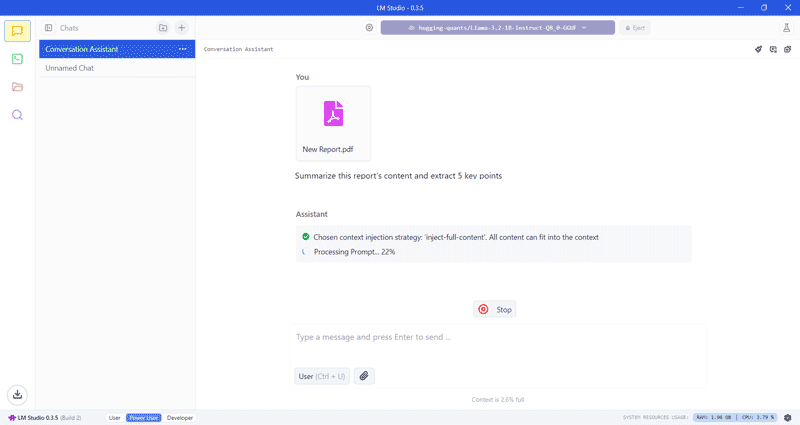The width and height of the screenshot is (800, 425).
Task: Toggle the User role button
Action: [x=322, y=376]
